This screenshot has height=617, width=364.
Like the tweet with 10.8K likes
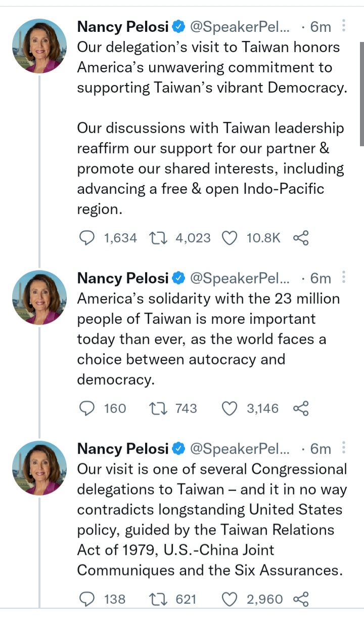[x=230, y=238]
